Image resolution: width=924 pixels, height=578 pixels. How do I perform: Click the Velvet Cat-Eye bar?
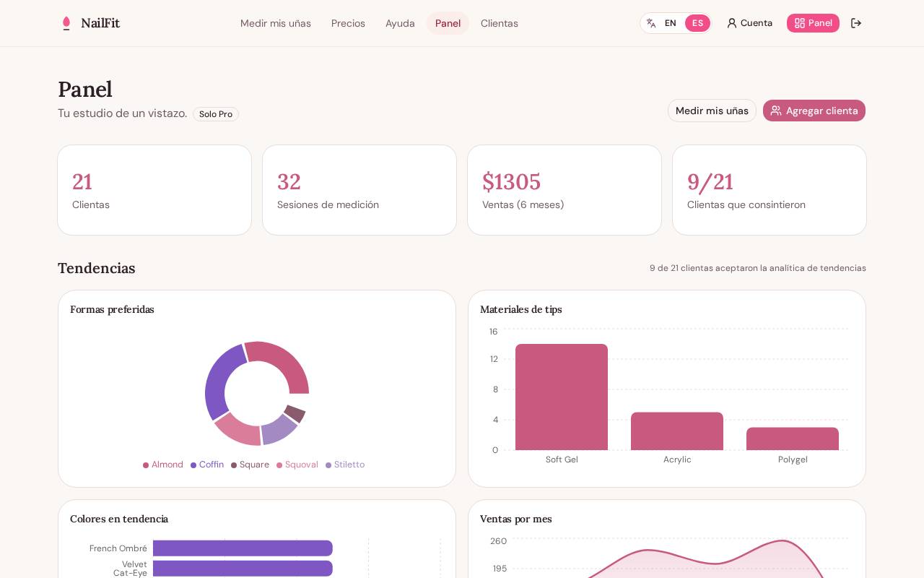(243, 569)
